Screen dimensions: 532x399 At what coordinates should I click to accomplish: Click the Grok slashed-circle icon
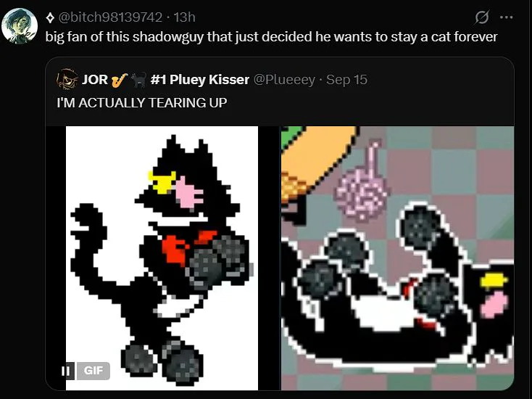[x=482, y=17]
